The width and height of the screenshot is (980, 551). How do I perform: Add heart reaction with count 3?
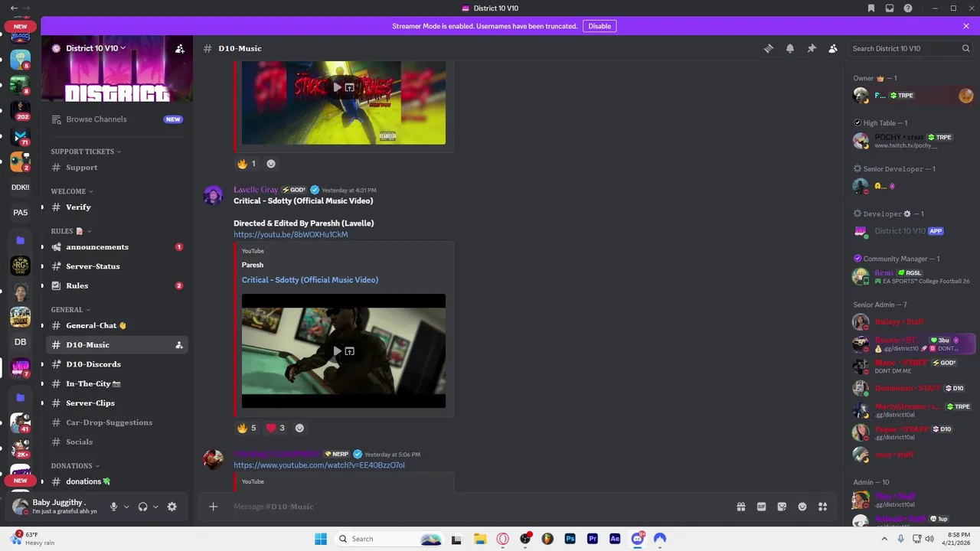coord(275,428)
